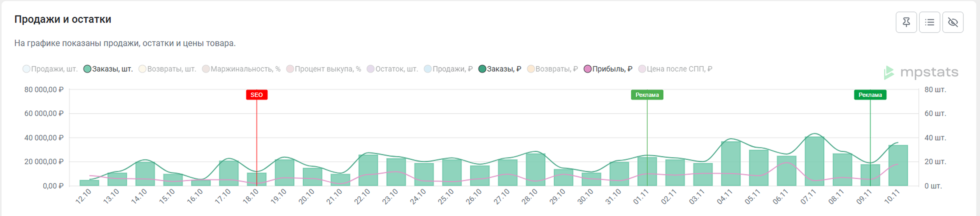Click the mpstats logo watermark

tap(921, 72)
